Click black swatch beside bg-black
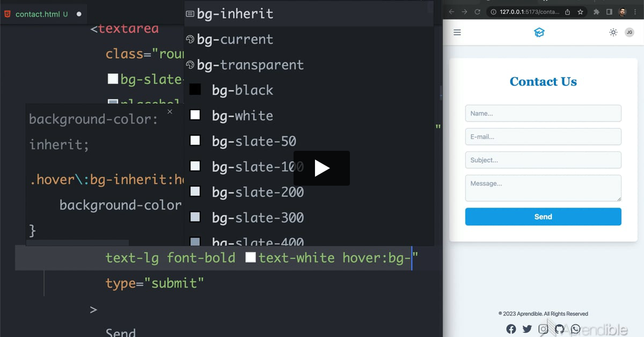644x337 pixels. (195, 90)
